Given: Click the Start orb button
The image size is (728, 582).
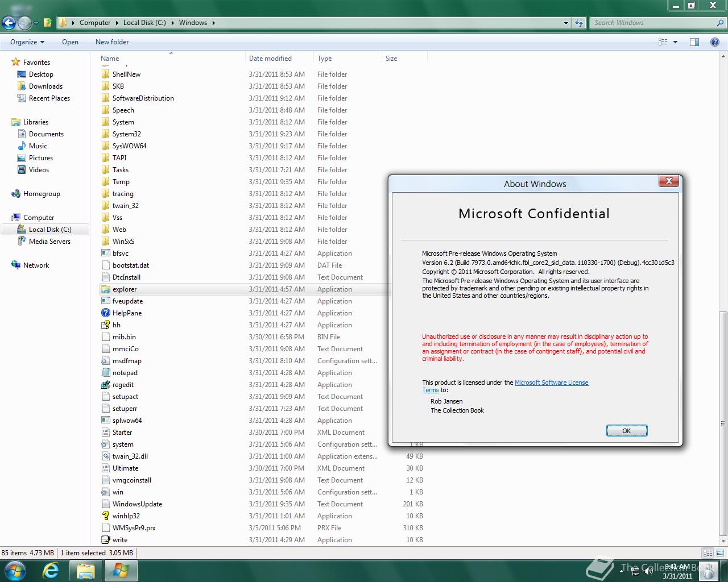Looking at the screenshot, I should (x=15, y=570).
